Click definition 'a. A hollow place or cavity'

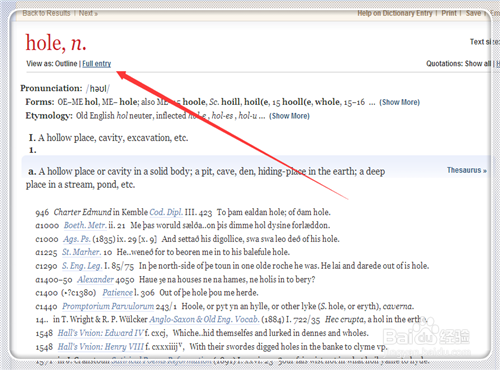pyautogui.click(x=206, y=178)
